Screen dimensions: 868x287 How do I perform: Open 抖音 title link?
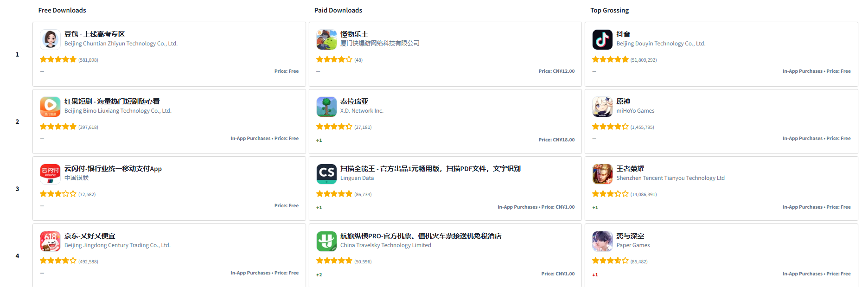pos(623,34)
